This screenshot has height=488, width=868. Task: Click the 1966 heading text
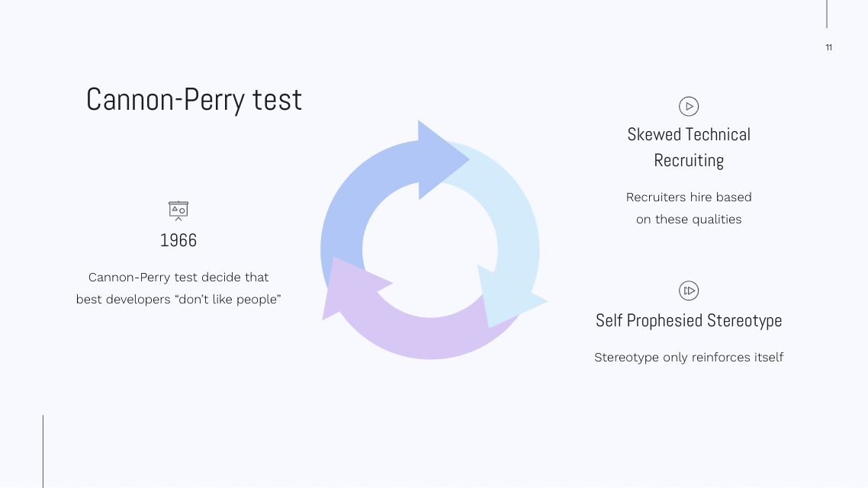click(x=178, y=240)
